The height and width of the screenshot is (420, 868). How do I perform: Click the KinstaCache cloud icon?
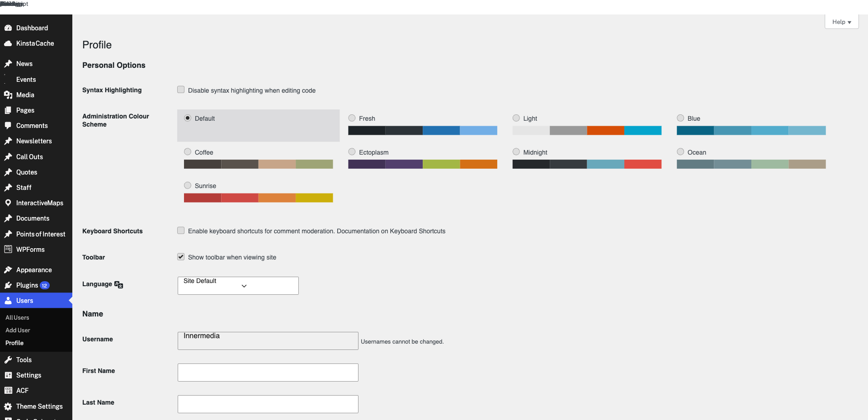tap(8, 43)
